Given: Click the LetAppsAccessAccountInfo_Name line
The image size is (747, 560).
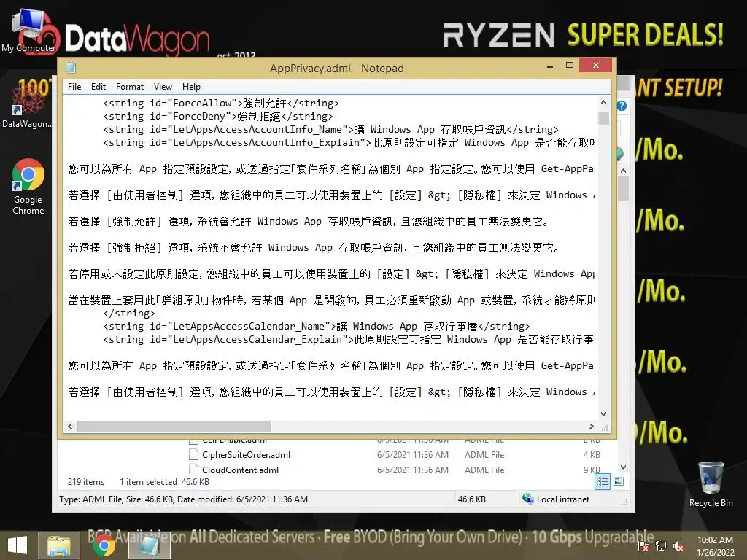Looking at the screenshot, I should click(330, 130).
